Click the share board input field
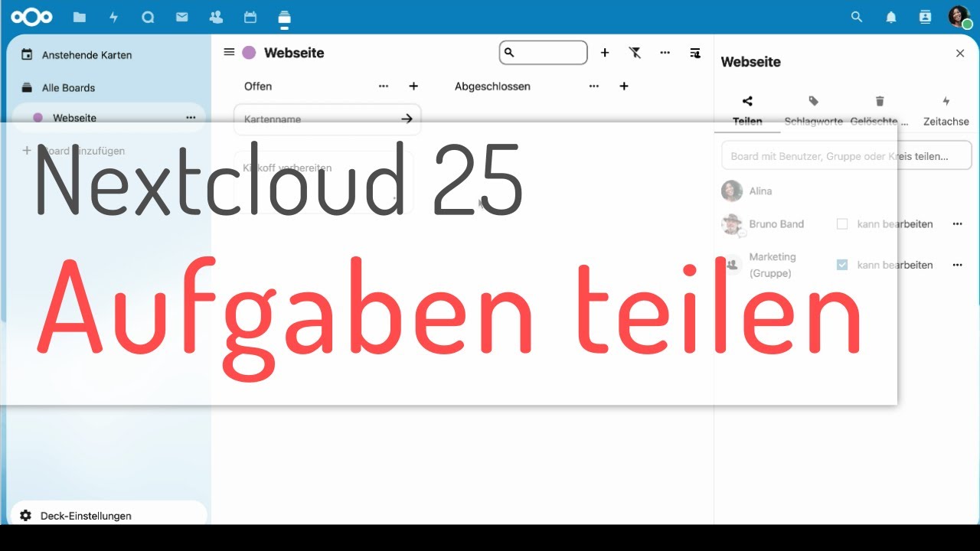Screen dimensions: 980x551 click(847, 155)
